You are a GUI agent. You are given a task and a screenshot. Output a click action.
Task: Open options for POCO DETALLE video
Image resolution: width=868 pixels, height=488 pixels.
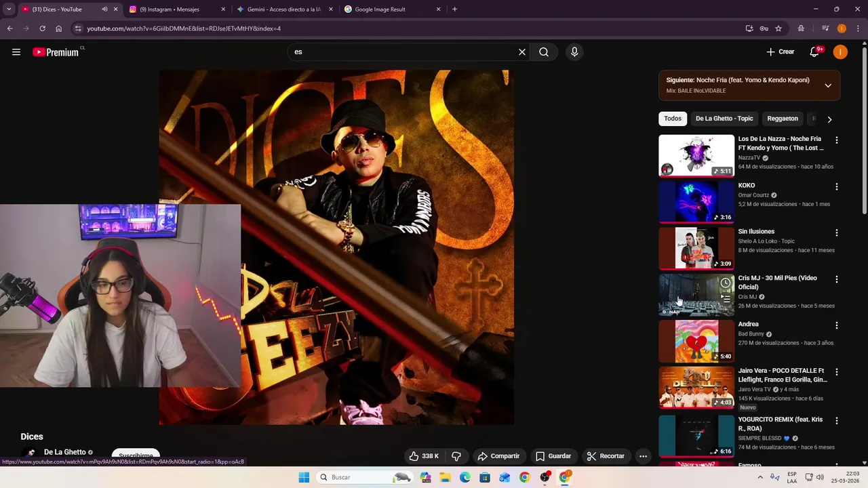836,372
